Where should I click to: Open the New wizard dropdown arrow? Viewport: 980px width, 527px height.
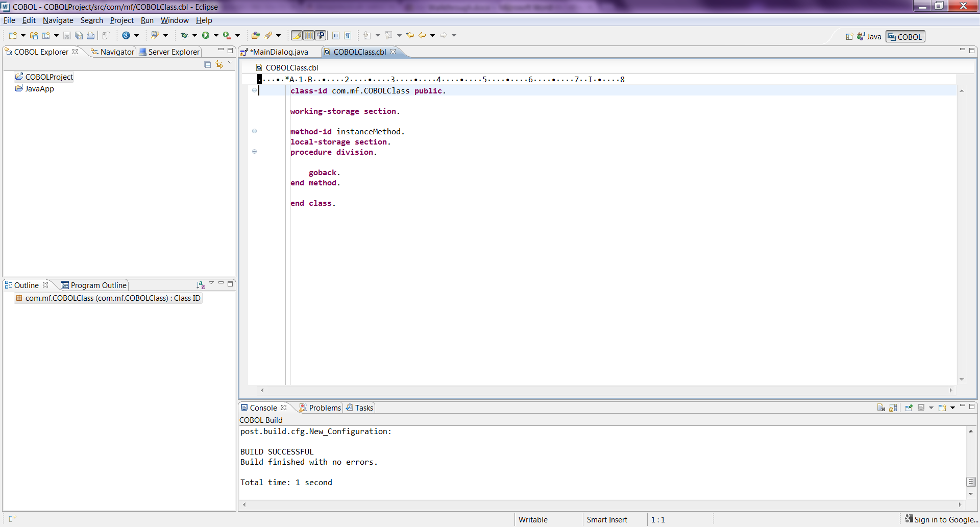23,35
